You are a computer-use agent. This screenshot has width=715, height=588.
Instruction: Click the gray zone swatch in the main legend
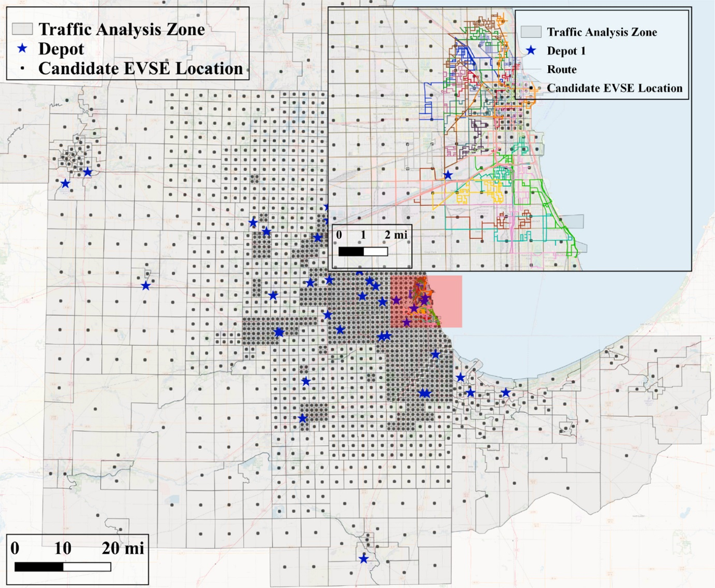click(22, 29)
